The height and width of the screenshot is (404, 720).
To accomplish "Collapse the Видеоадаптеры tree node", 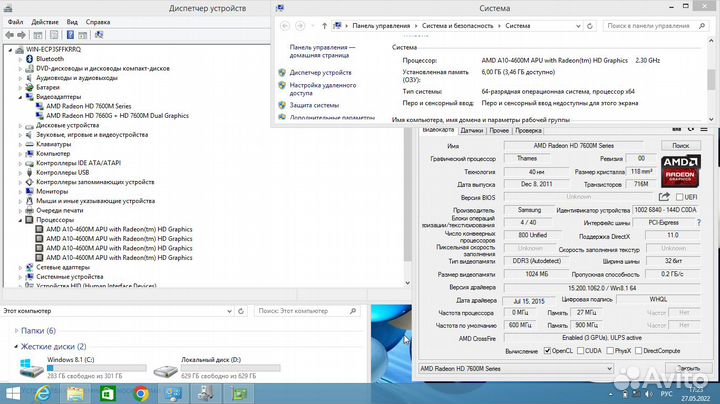I will [21, 97].
